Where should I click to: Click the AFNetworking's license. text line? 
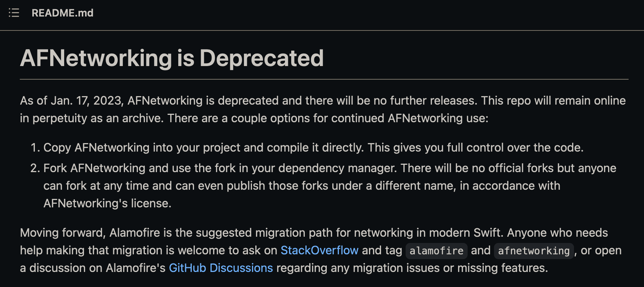pos(107,203)
